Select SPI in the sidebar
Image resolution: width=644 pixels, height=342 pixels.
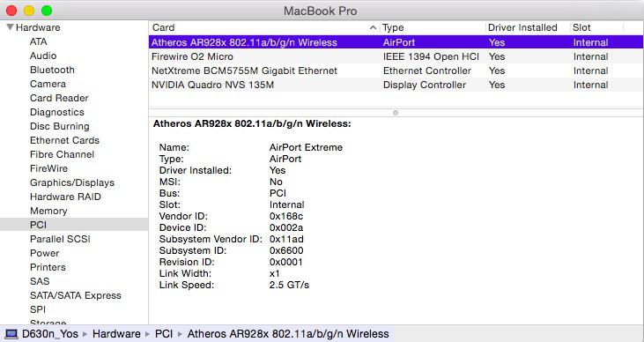[38, 309]
